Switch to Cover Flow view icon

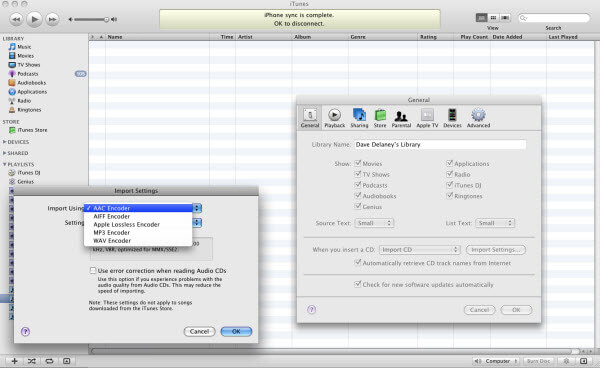click(505, 18)
